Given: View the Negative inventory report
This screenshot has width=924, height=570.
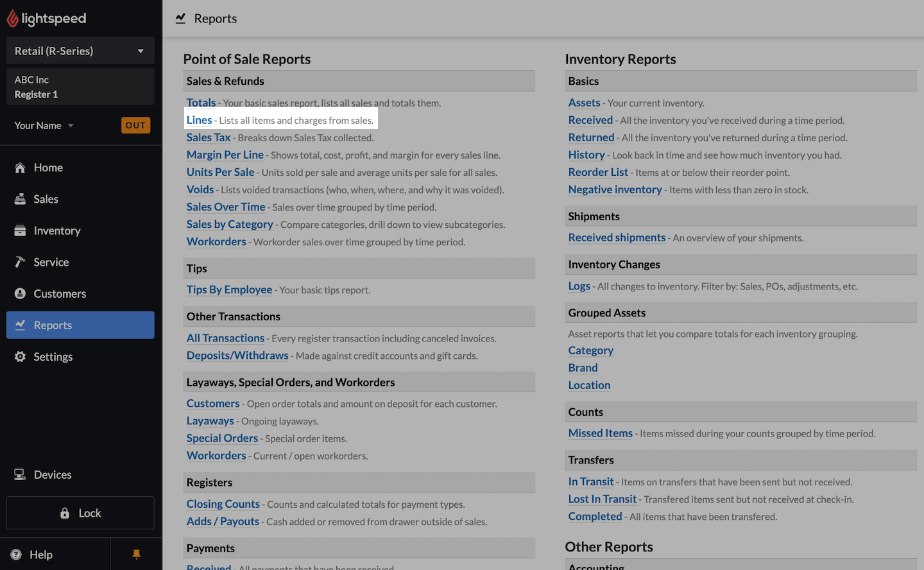Looking at the screenshot, I should [615, 189].
